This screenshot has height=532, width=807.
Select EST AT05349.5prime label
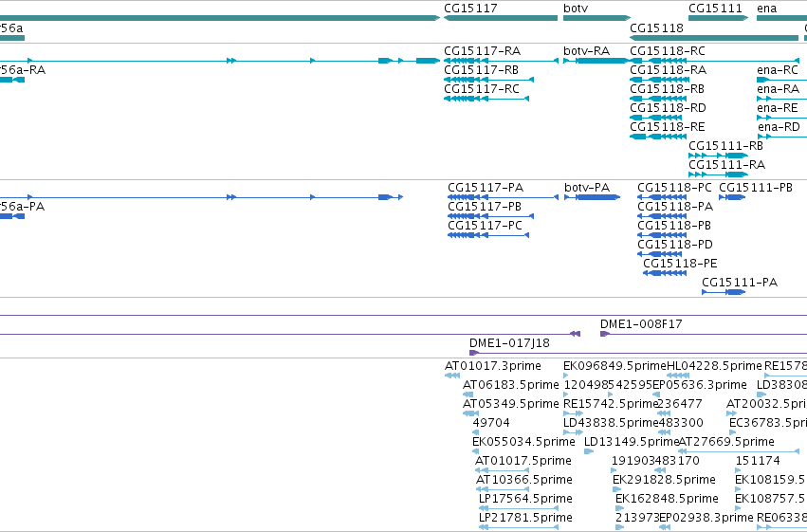pyautogui.click(x=510, y=404)
